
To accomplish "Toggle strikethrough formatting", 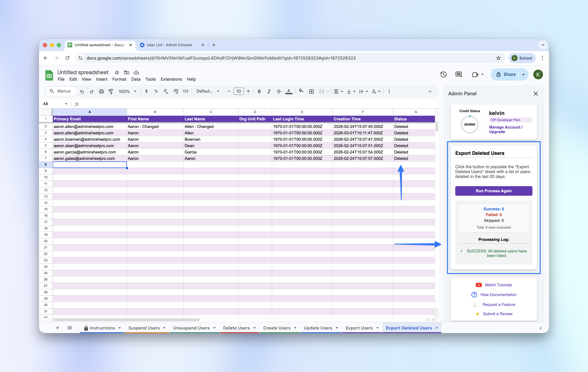I will [x=279, y=91].
